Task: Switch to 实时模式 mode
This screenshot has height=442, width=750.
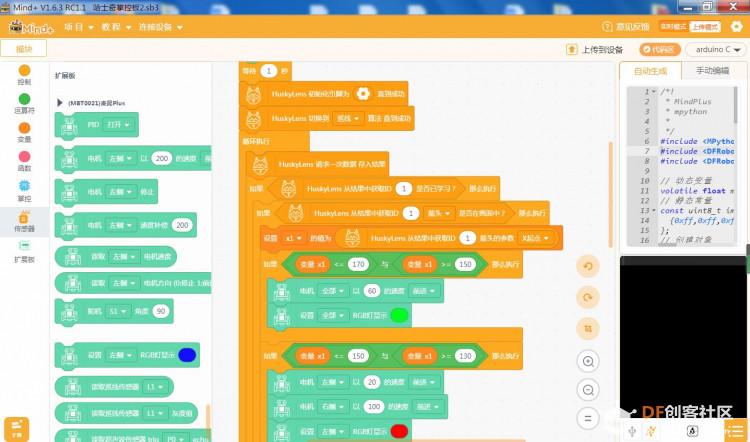Action: click(673, 27)
